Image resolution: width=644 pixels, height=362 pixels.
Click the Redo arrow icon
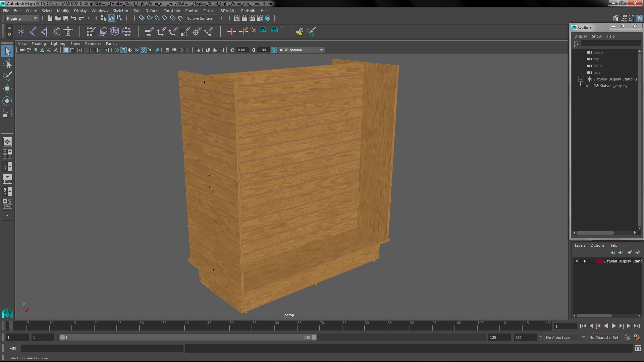81,18
